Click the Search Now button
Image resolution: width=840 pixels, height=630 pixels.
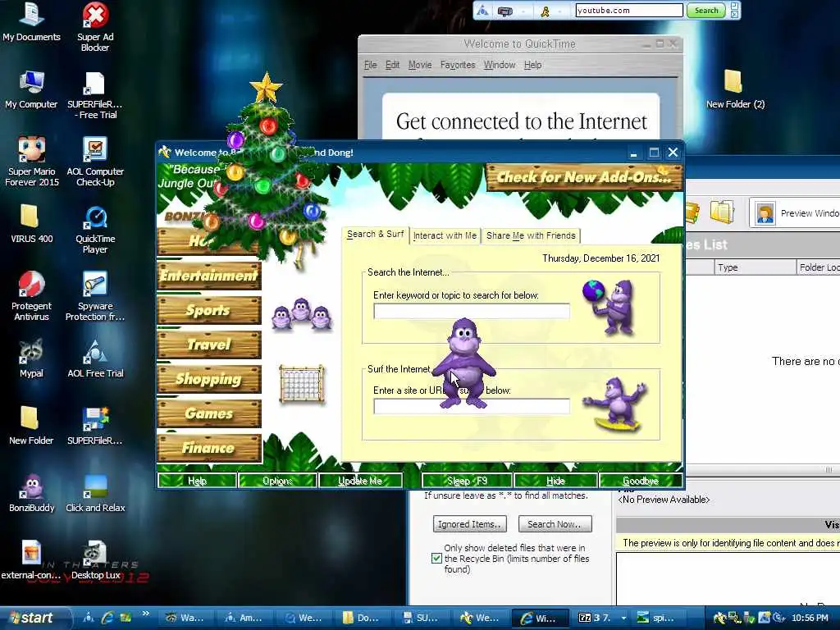(555, 524)
